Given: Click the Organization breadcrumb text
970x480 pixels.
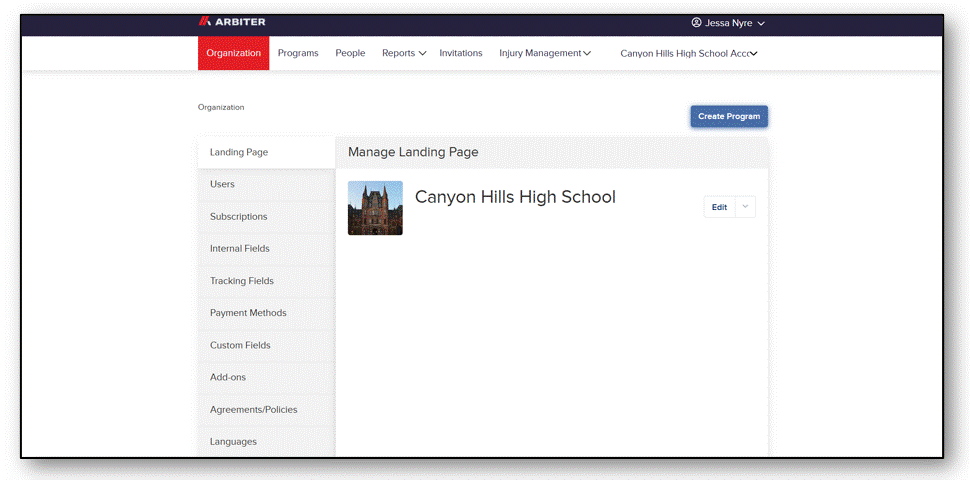Looking at the screenshot, I should click(x=221, y=108).
